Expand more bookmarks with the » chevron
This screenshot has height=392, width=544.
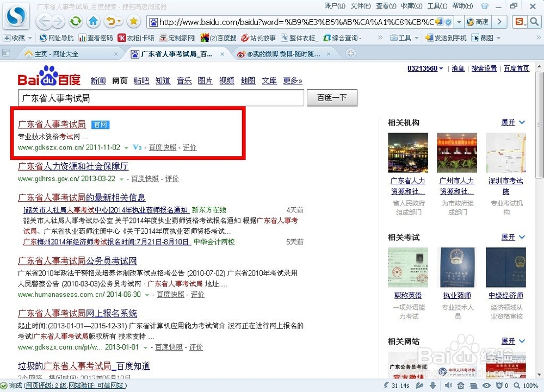click(380, 38)
